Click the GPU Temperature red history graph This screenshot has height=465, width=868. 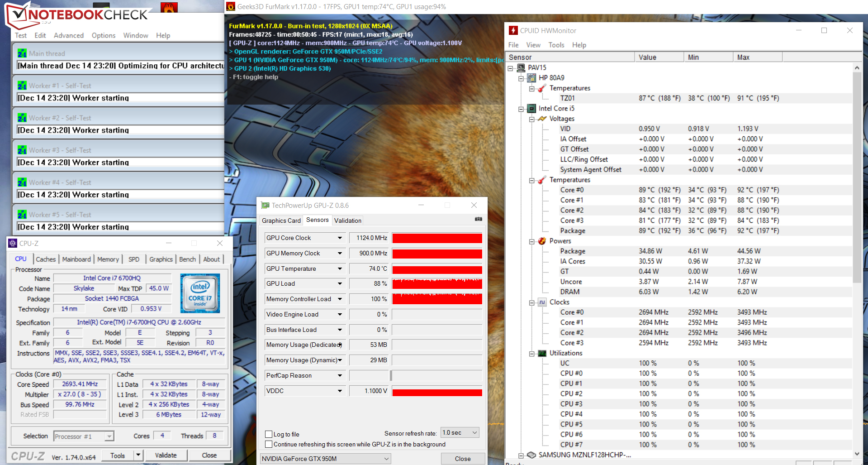[437, 269]
